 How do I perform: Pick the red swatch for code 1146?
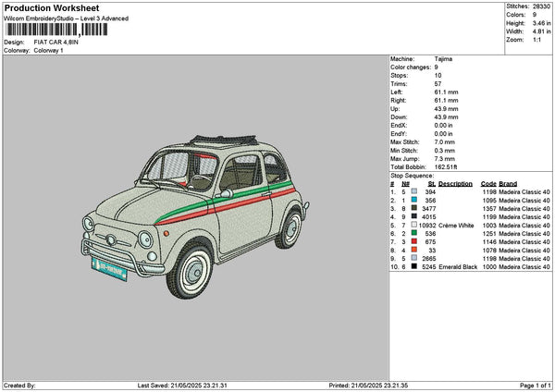[413, 241]
